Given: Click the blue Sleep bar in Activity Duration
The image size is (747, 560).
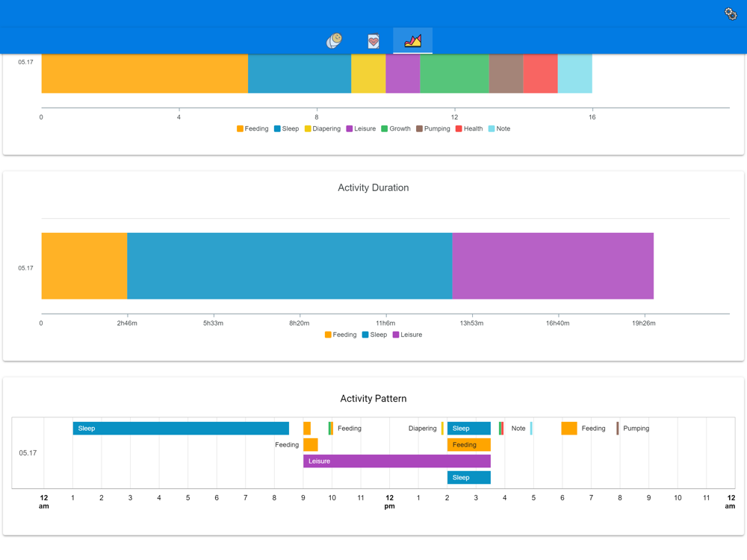Looking at the screenshot, I should [x=289, y=266].
